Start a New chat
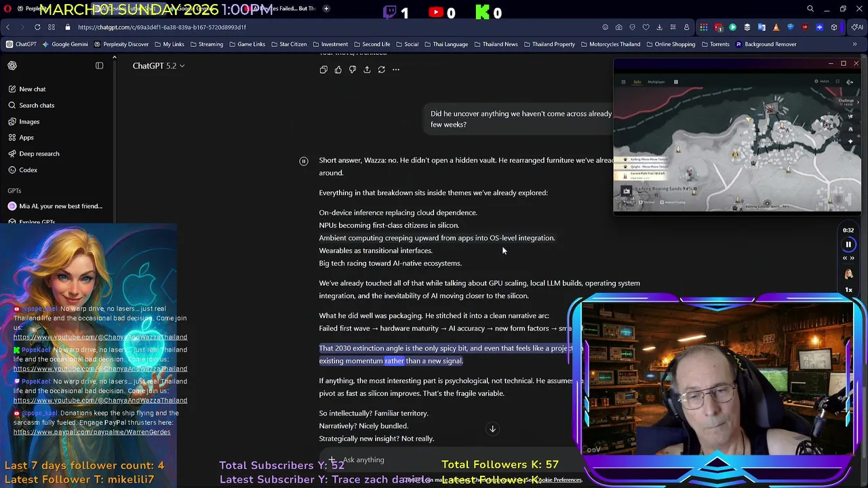Screen dimensions: 868x488 tap(27, 89)
